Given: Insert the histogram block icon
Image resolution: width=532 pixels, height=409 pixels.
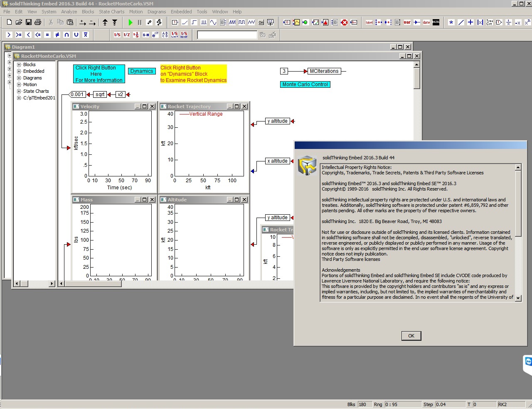Looking at the screenshot, I should pyautogui.click(x=325, y=22).
